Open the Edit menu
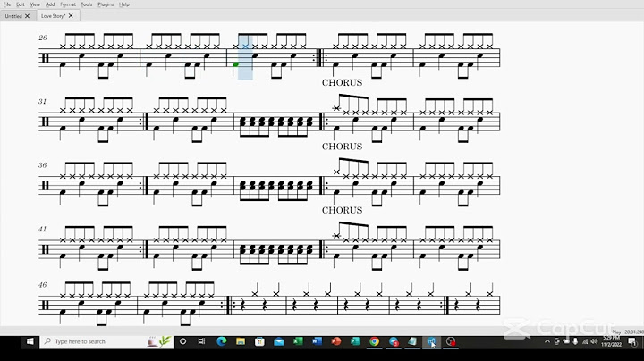 click(x=20, y=4)
